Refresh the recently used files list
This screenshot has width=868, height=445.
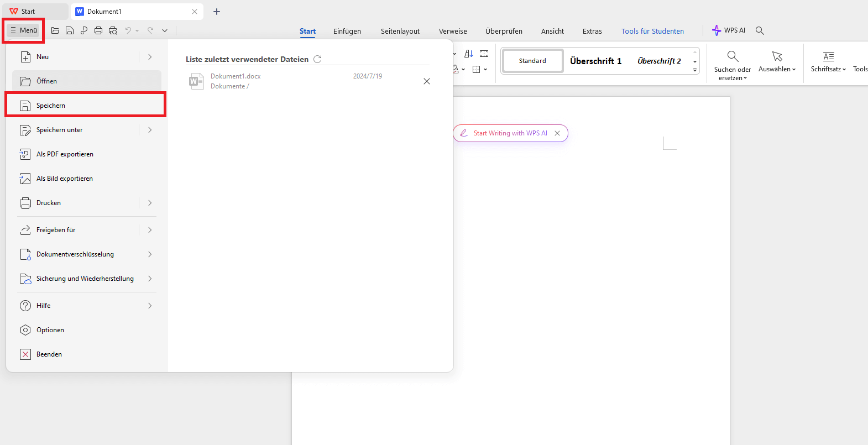point(317,59)
